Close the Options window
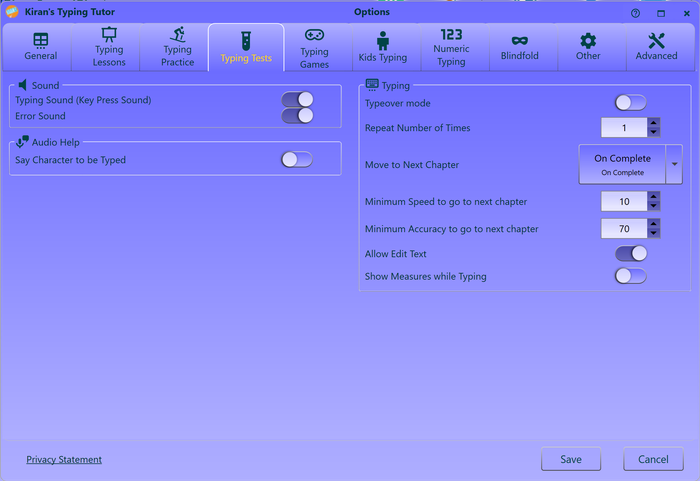Image resolution: width=700 pixels, height=481 pixels. 687,13
